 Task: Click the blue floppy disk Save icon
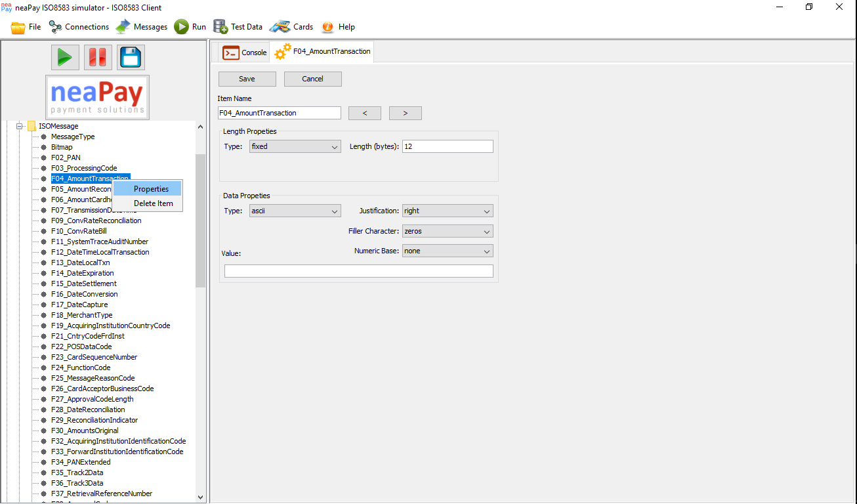coord(131,58)
